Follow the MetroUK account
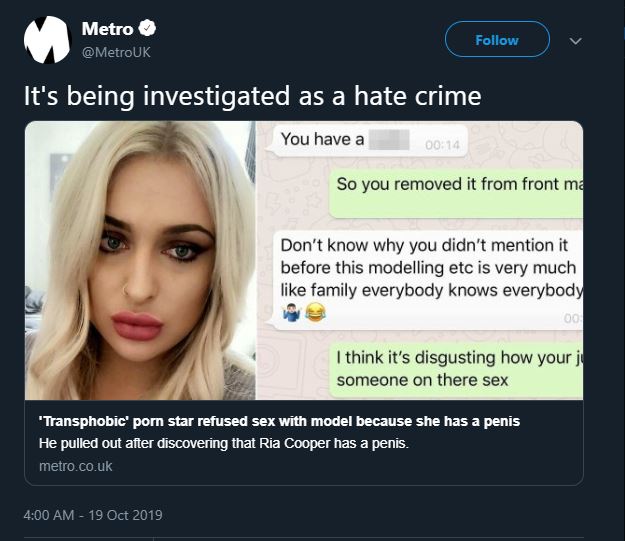625x541 pixels. [x=497, y=39]
